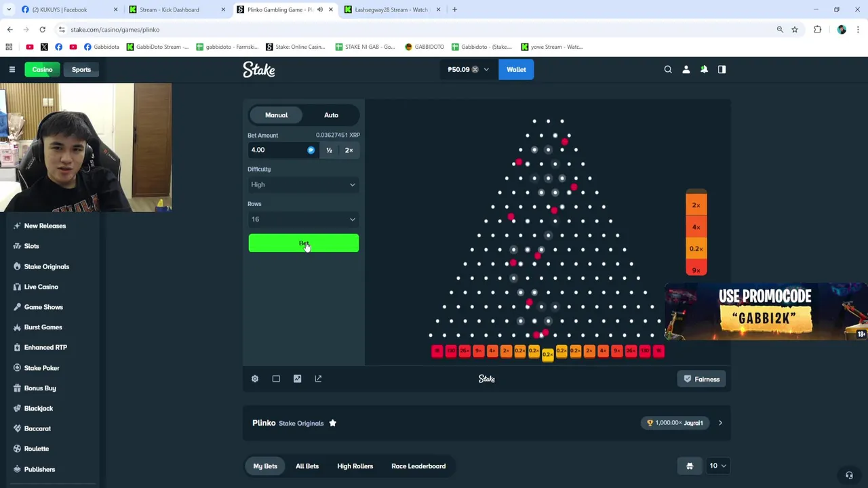Enable theatre mode rectangle icon
868x488 pixels.
276,379
